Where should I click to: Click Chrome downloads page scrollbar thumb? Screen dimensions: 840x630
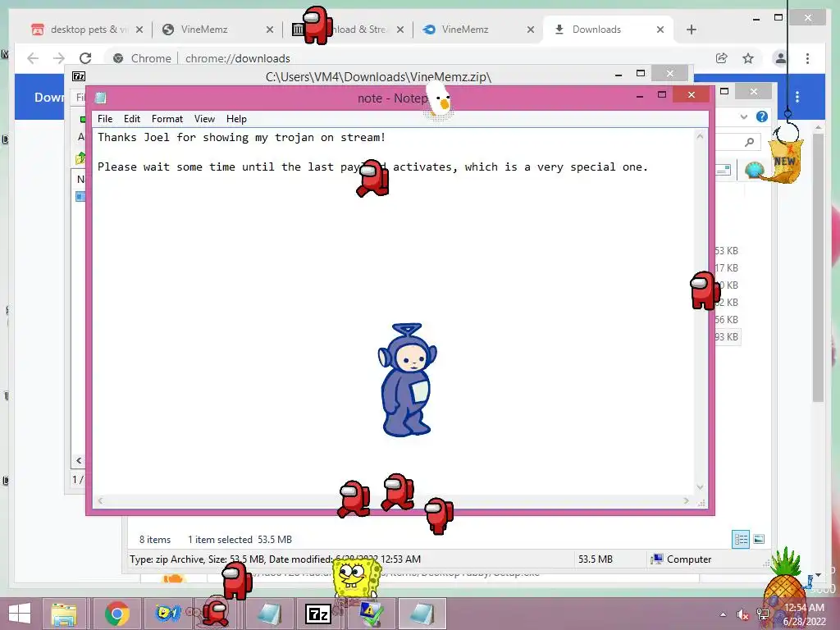(818, 268)
